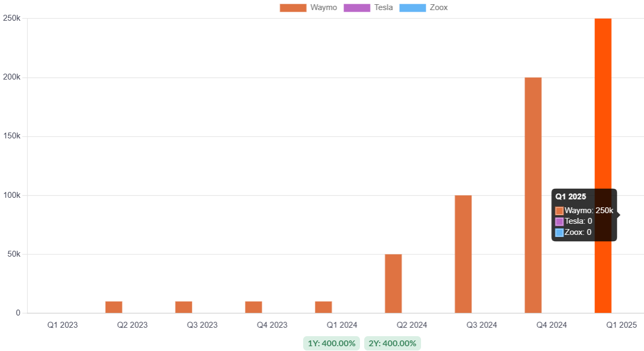Select the Waymo bar for Q4 2023

(x=253, y=307)
